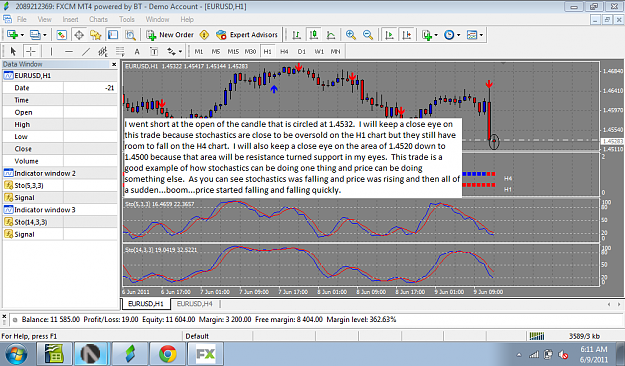The width and height of the screenshot is (625, 366).
Task: Open the Navigator star-folder icon
Action: coord(96,35)
